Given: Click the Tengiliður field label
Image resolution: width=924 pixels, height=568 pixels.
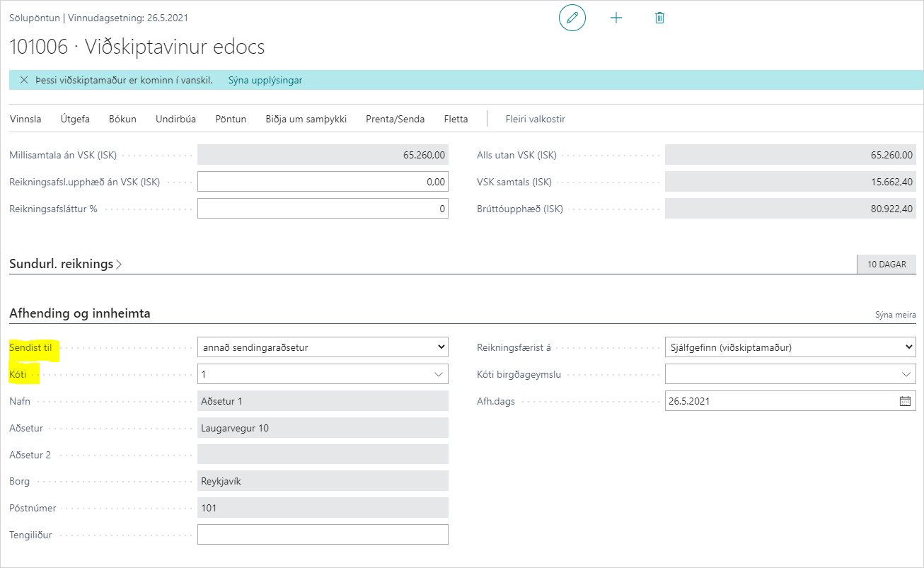Looking at the screenshot, I should click(30, 535).
